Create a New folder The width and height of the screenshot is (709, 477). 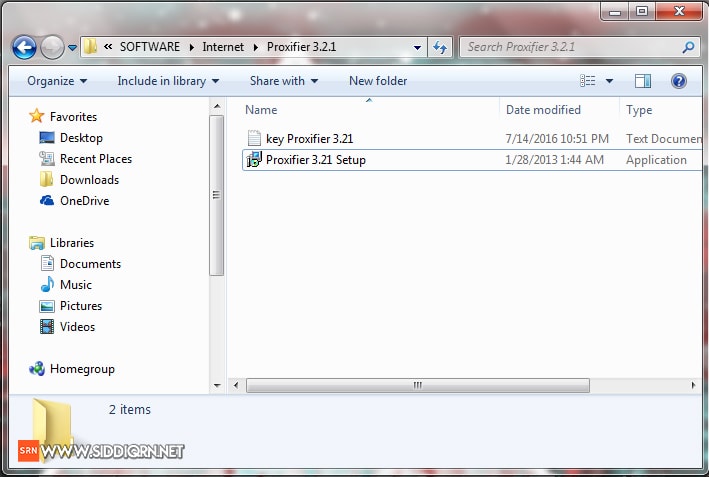tap(378, 81)
